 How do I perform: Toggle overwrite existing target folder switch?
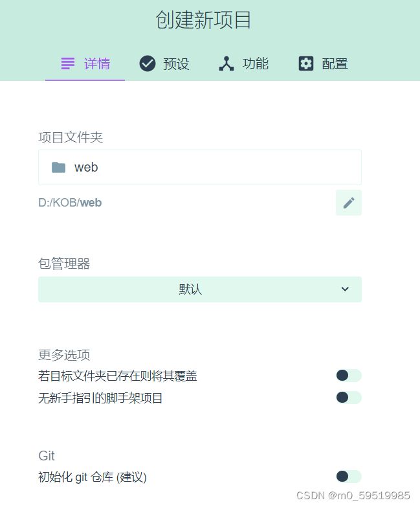tap(349, 376)
